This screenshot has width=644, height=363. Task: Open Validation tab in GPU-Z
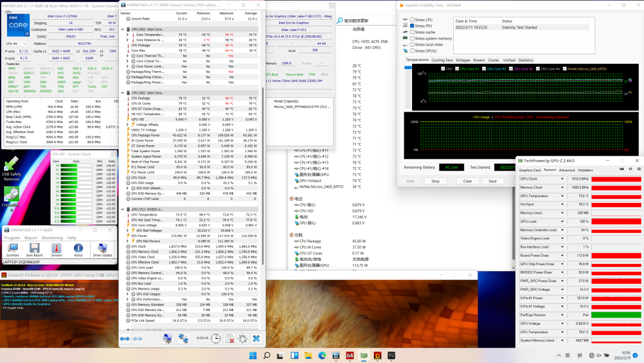(586, 170)
